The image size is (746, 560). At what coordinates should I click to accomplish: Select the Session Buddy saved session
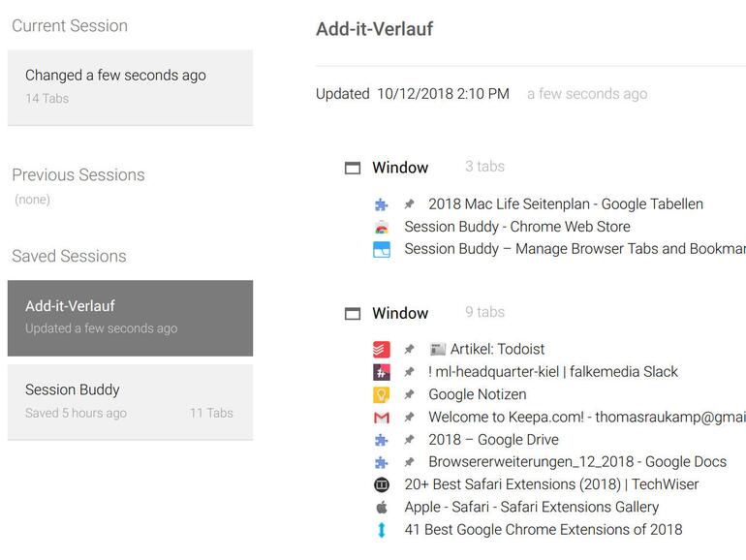pos(130,401)
